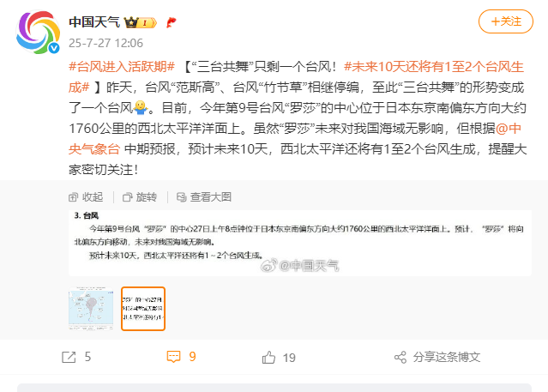Click the share icon for 分享这条博文
548x392 pixels.
(400, 358)
